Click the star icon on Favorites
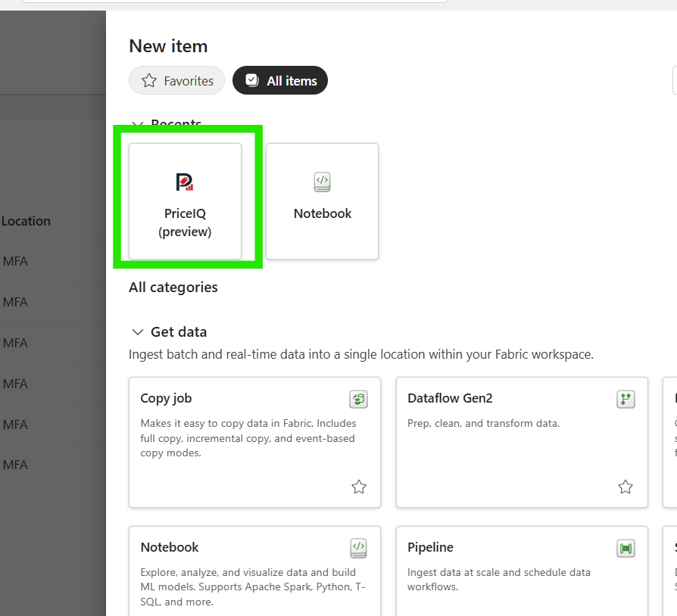 [149, 81]
